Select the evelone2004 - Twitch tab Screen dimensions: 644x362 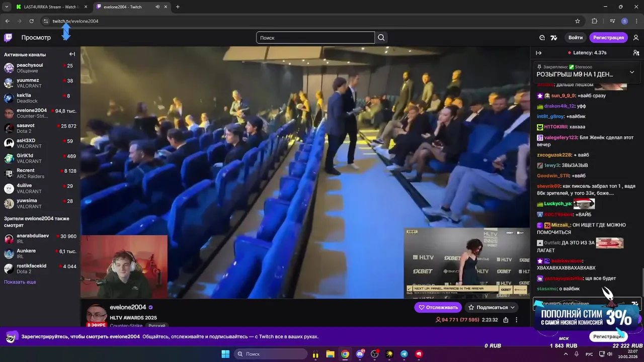(x=132, y=7)
